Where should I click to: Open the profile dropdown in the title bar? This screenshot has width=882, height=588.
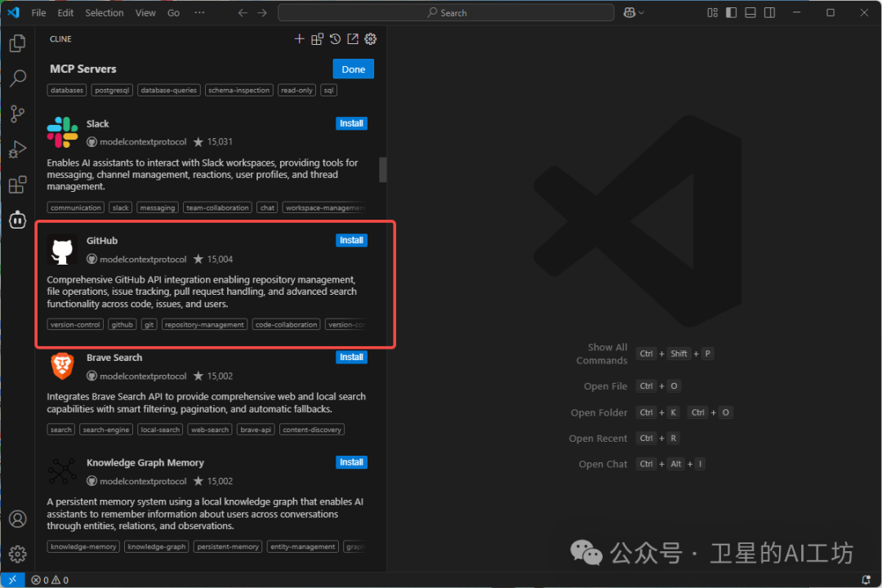click(x=633, y=12)
